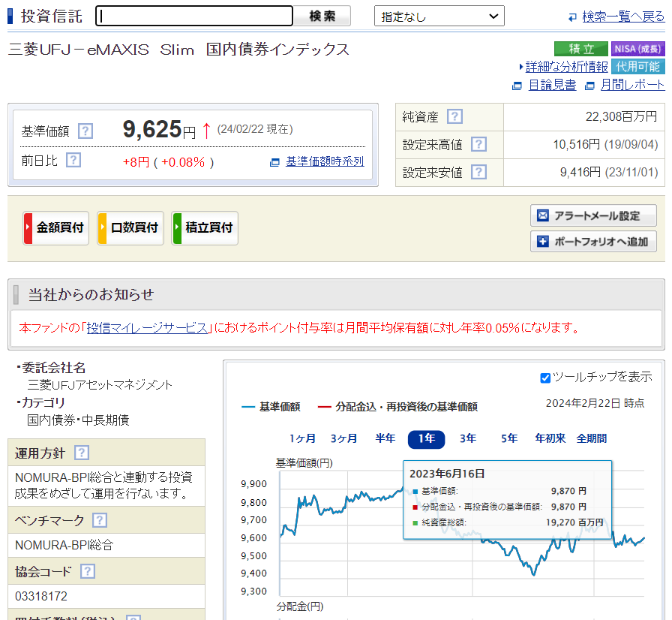Click the return arrow icon beside 検索一覧へ戻る

(x=572, y=17)
